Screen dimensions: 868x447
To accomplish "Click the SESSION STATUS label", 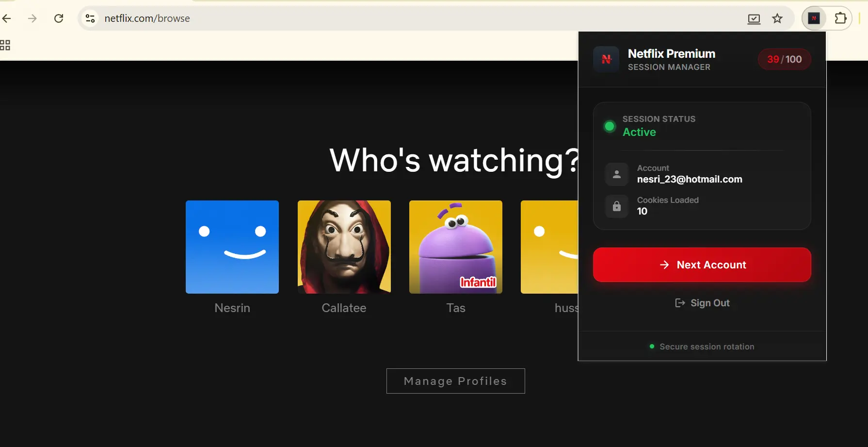I will [659, 119].
